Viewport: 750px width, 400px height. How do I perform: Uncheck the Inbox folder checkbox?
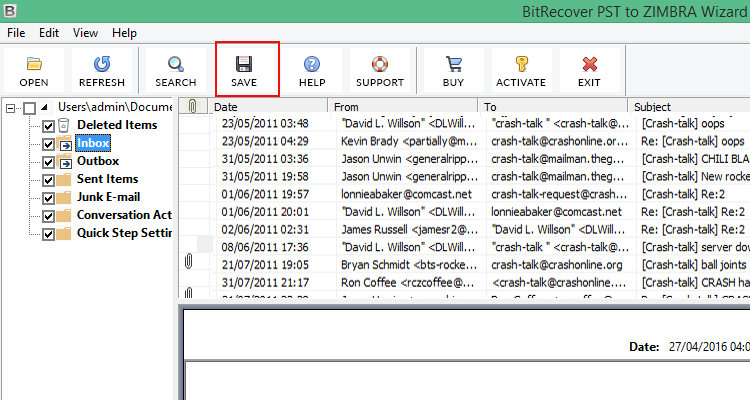[x=48, y=144]
